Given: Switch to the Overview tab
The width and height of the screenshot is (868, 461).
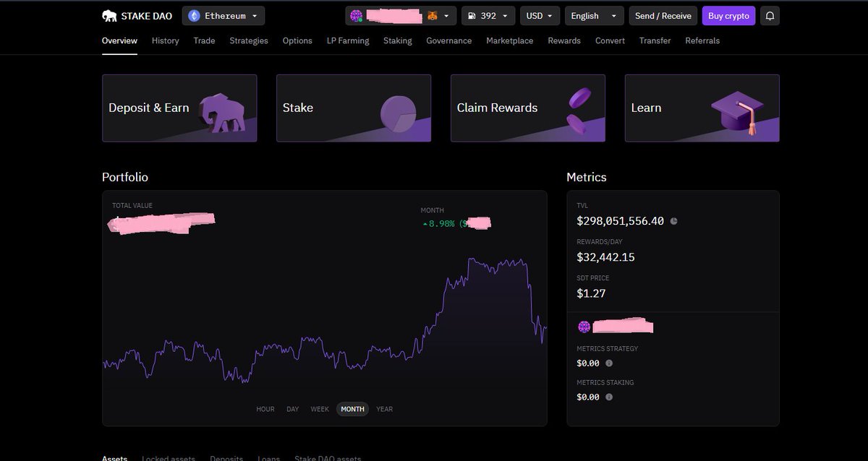Looking at the screenshot, I should pos(119,40).
